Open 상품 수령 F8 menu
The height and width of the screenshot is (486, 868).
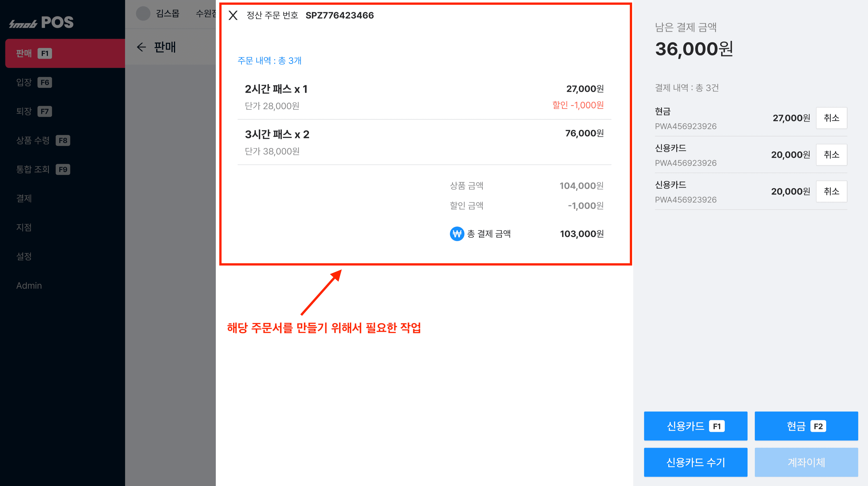(43, 140)
